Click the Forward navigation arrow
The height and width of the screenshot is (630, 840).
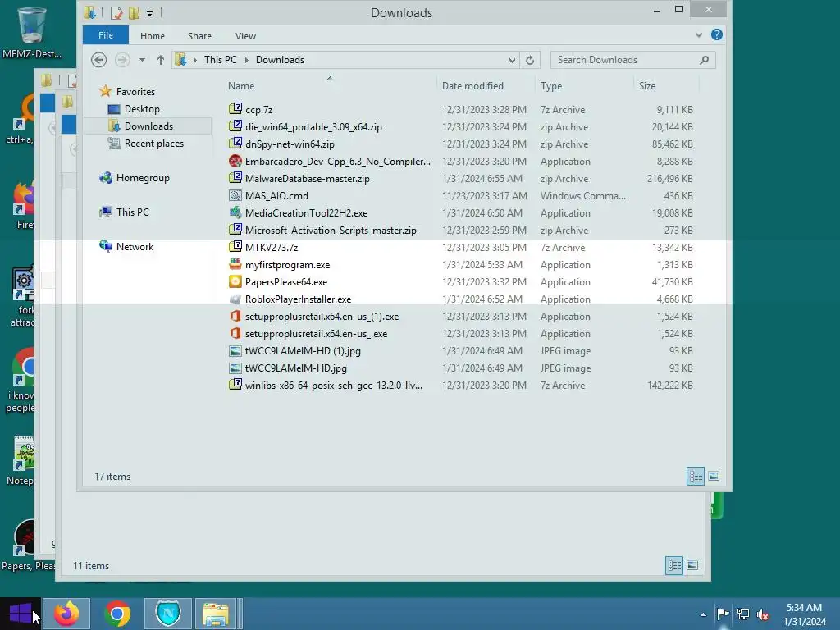[122, 59]
